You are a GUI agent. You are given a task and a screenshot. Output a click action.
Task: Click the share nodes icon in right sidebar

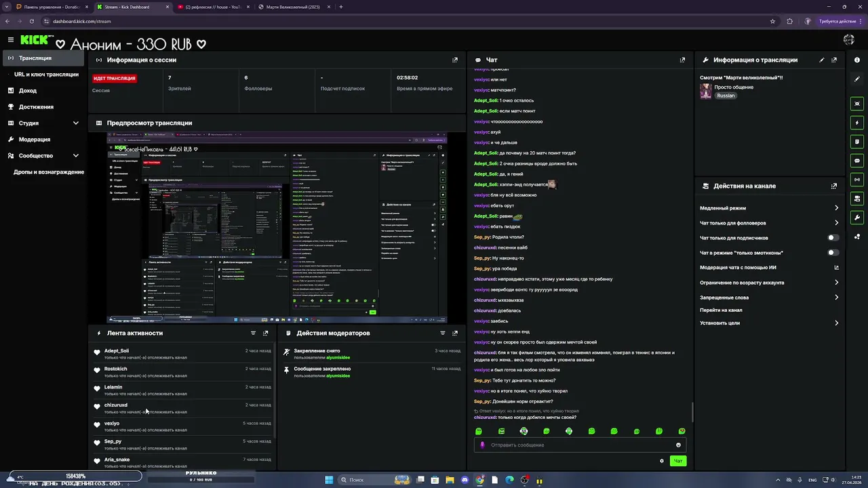click(x=857, y=237)
